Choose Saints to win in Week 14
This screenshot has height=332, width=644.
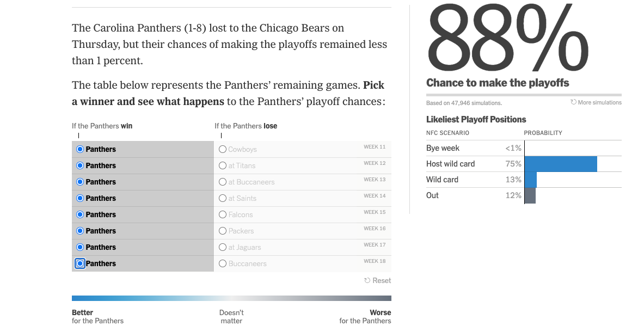click(x=223, y=198)
